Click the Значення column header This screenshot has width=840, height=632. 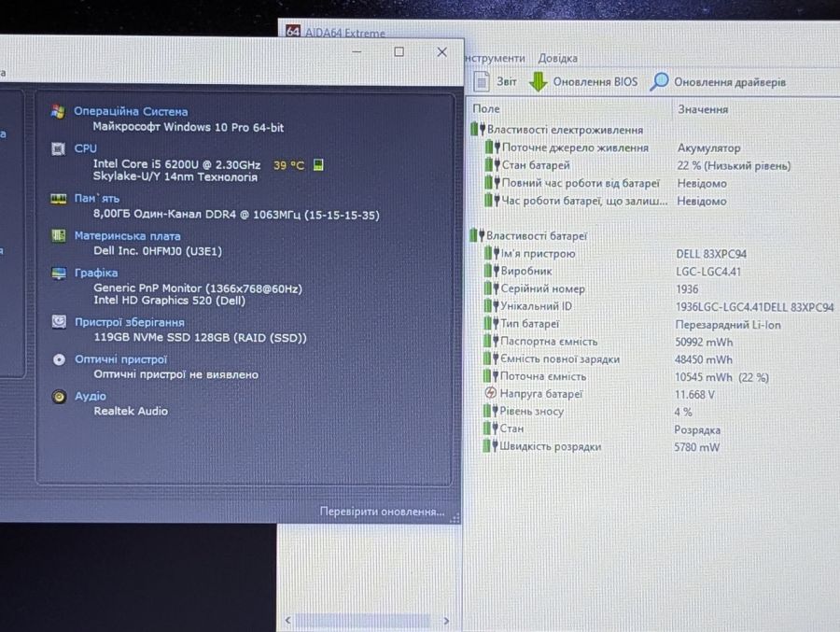tap(703, 109)
